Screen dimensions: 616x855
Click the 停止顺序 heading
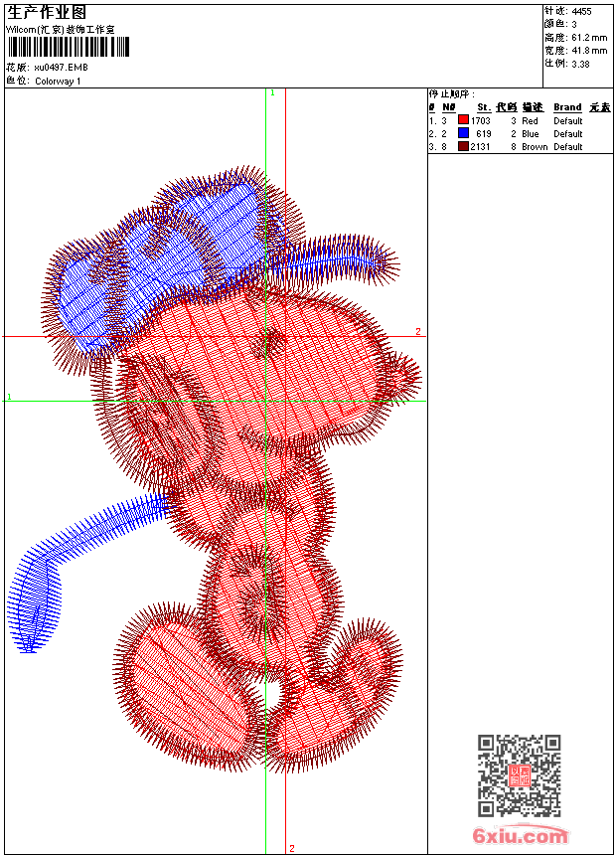coord(452,94)
